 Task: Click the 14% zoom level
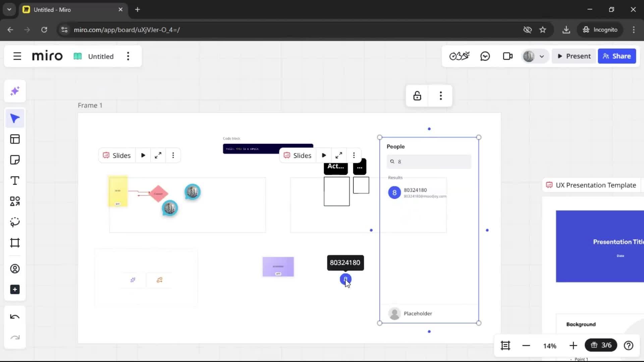coord(550,346)
